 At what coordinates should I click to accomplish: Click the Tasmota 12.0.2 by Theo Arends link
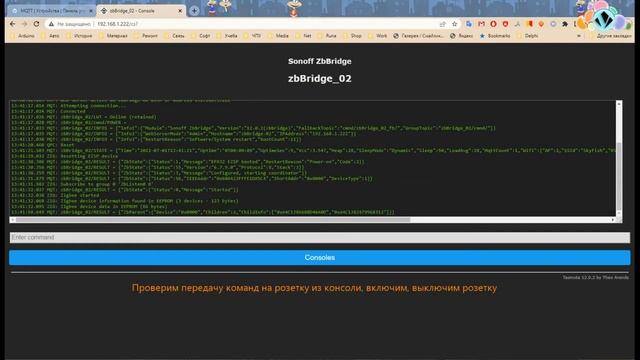596,278
